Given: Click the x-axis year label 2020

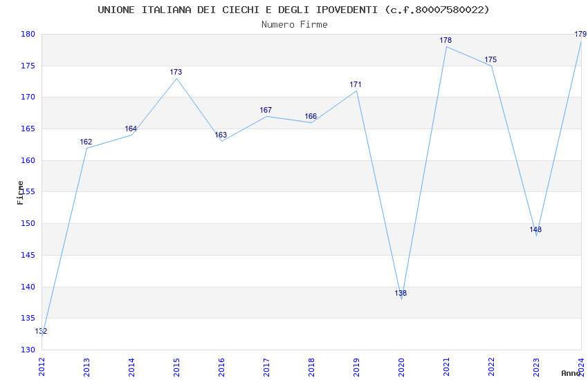Looking at the screenshot, I should (401, 367).
